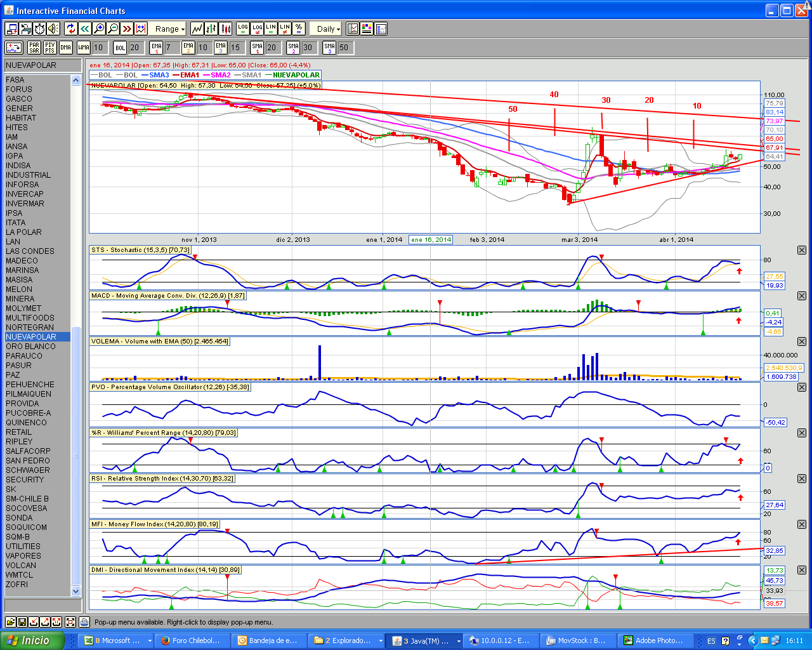Select ORO BLANCO in the stock list

30,347
